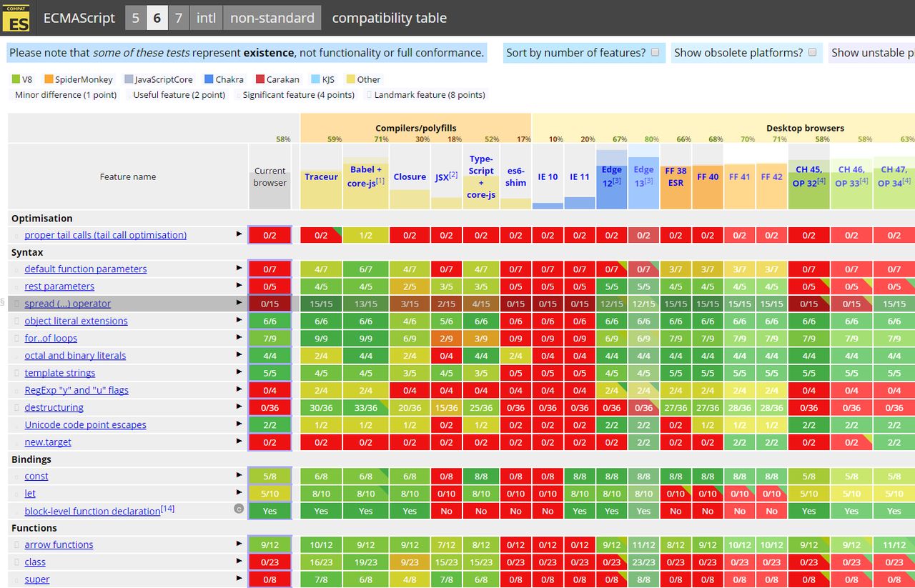Click the CH 45, OP 32 column header
This screenshot has height=588, width=915.
pyautogui.click(x=808, y=175)
